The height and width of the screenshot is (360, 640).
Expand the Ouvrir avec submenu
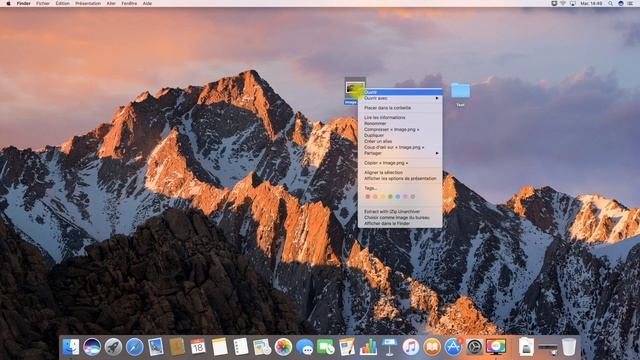400,98
